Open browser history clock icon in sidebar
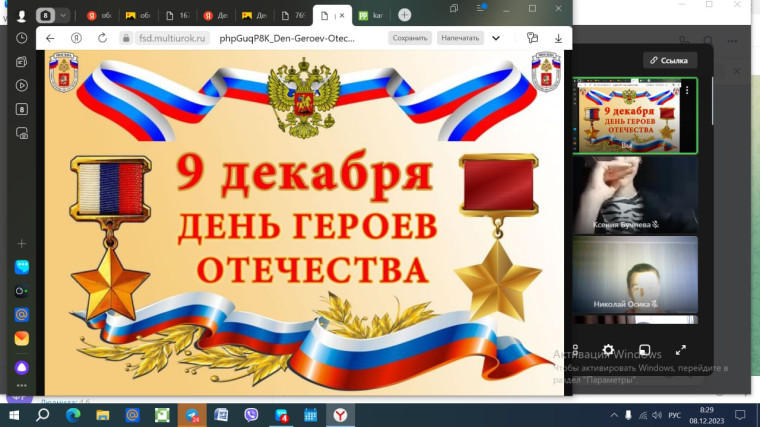The height and width of the screenshot is (427, 760). point(22,38)
